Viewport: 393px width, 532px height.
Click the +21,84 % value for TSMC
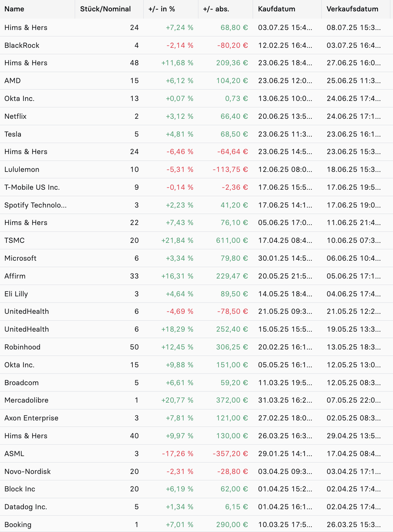[177, 241]
